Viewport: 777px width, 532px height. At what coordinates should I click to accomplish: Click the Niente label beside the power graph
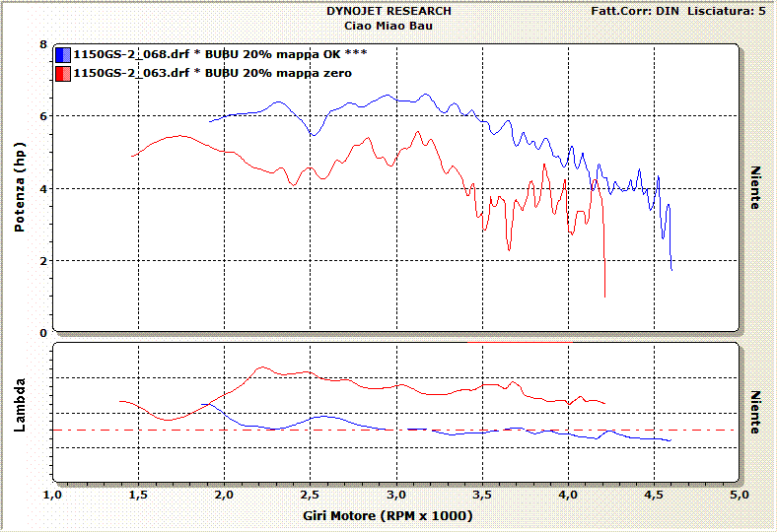(755, 188)
